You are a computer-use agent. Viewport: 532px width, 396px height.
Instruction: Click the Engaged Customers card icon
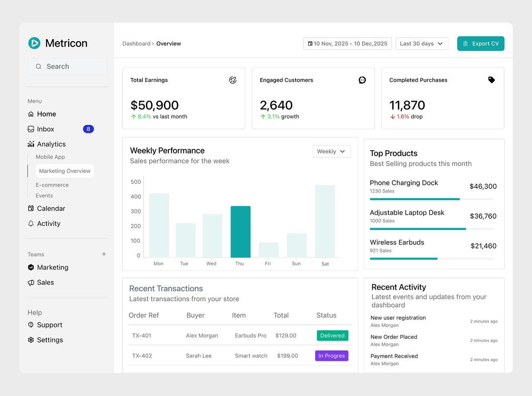362,80
